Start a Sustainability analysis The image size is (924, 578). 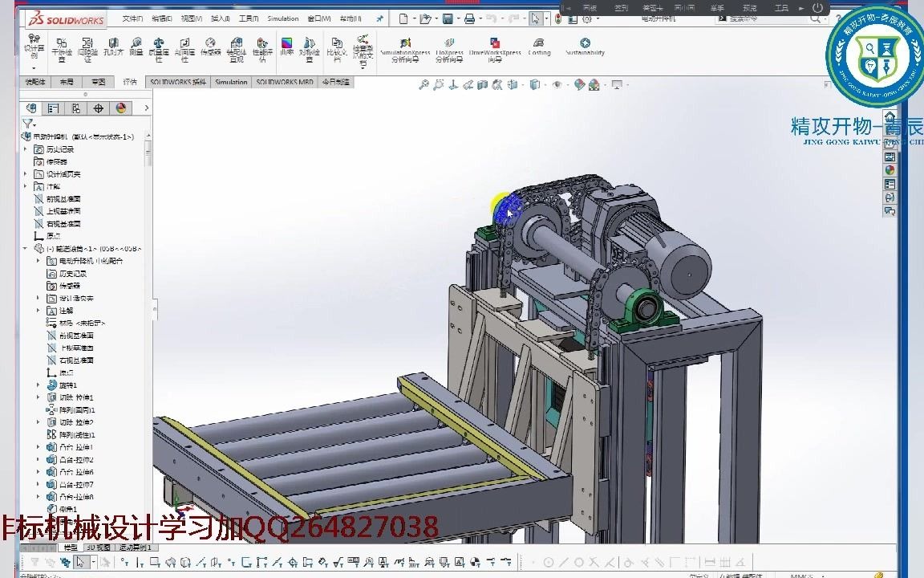click(x=583, y=46)
